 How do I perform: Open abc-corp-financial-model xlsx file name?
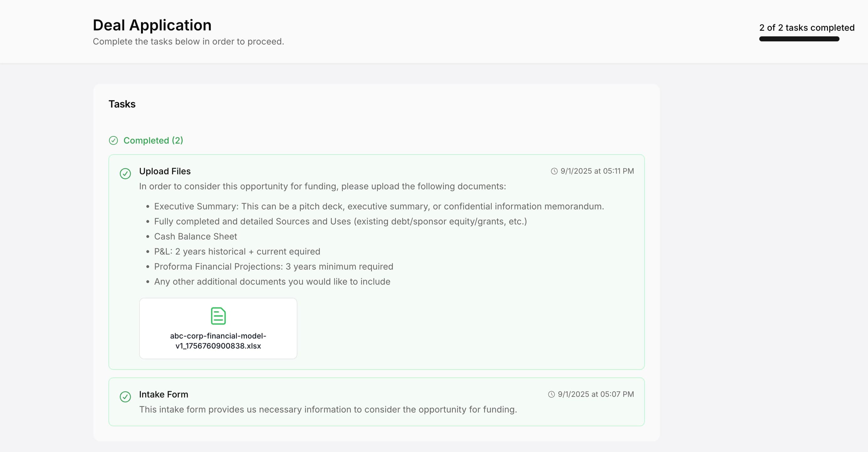[x=218, y=341]
